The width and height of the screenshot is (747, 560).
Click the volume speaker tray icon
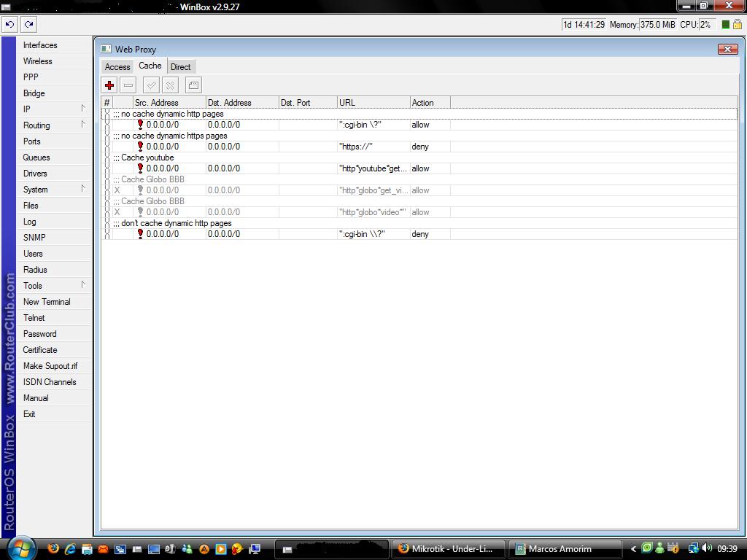pyautogui.click(x=707, y=548)
